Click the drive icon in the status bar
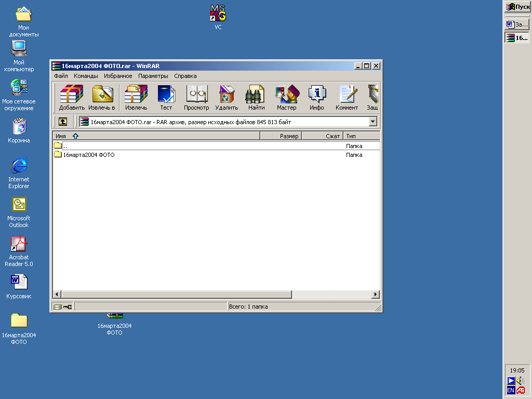Screen dimensions: 532x399 tap(58, 307)
